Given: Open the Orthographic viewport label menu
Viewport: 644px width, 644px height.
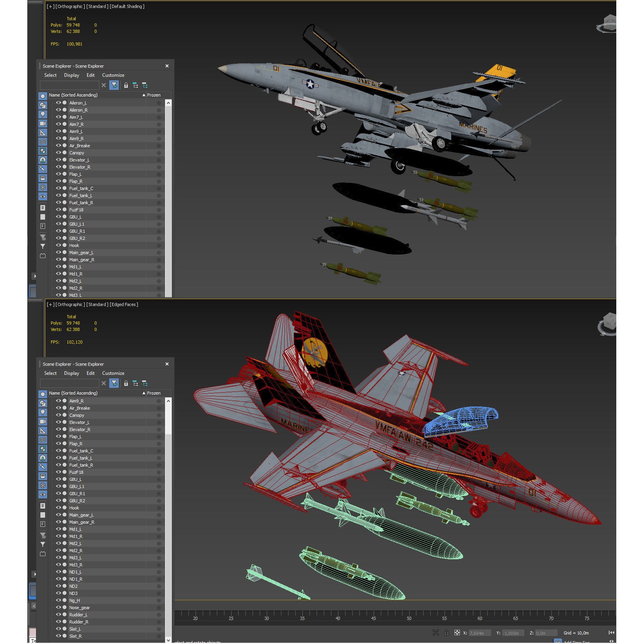Looking at the screenshot, I should [x=70, y=6].
